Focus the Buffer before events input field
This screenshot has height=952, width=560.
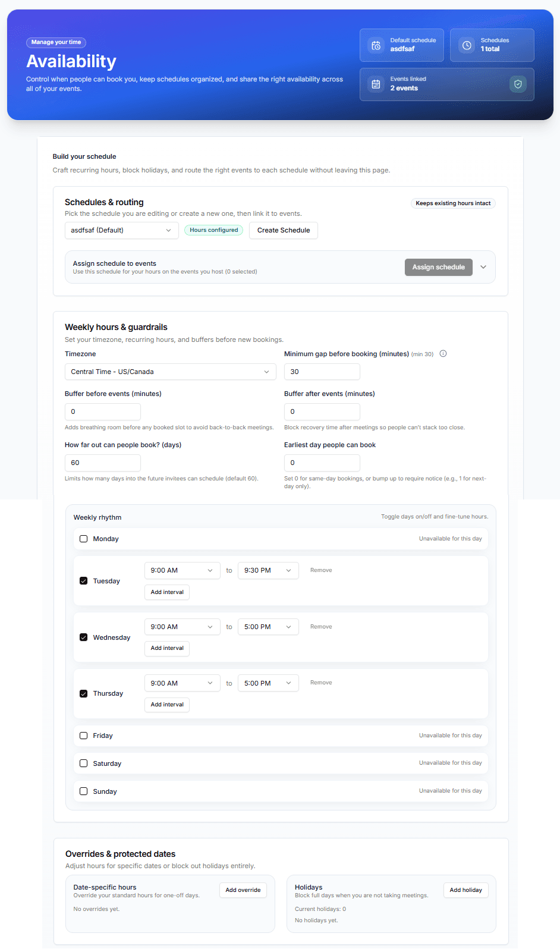tap(103, 411)
